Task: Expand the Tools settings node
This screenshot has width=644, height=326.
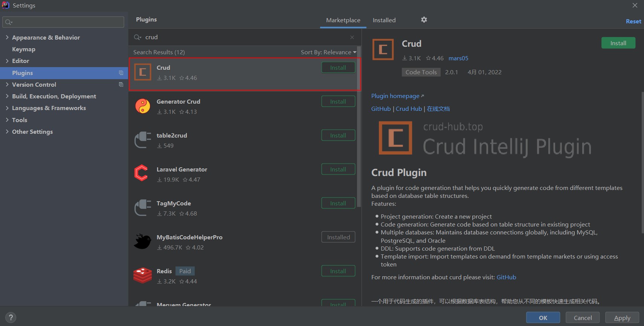Action: (7, 120)
